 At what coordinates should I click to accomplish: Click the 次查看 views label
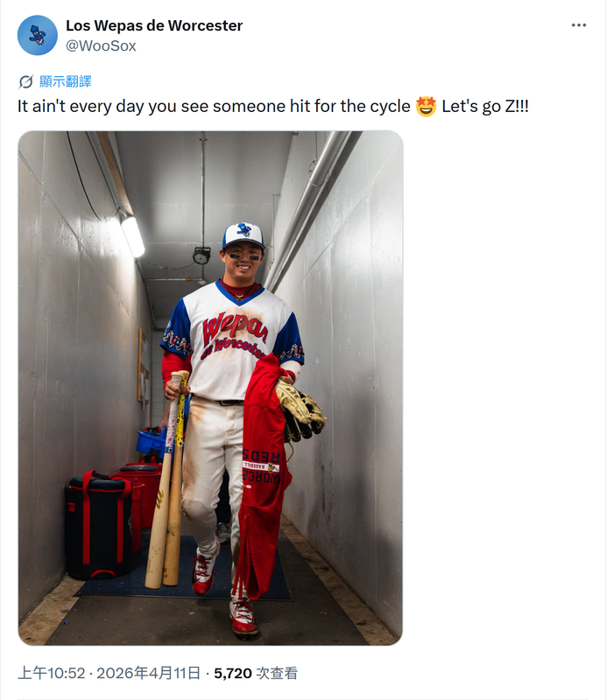(x=277, y=673)
